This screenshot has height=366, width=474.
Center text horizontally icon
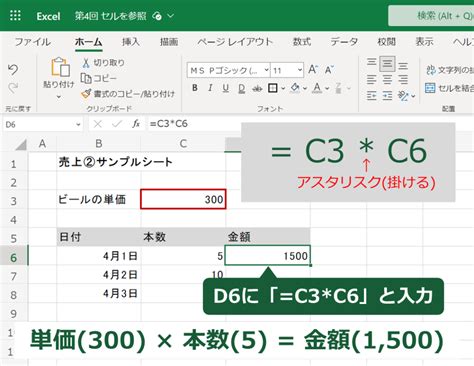pos(387,79)
